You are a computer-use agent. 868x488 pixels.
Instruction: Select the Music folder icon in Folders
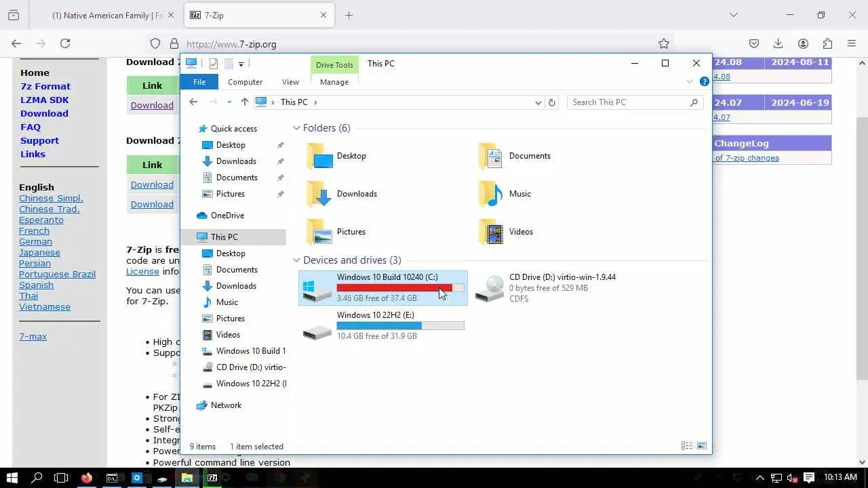pyautogui.click(x=491, y=194)
